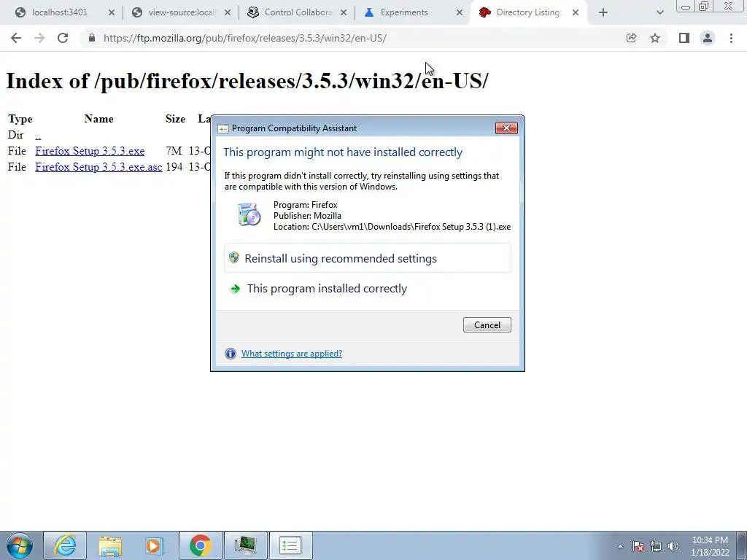747x560 pixels.
Task: Open a new tab with the plus icon
Action: click(x=603, y=13)
